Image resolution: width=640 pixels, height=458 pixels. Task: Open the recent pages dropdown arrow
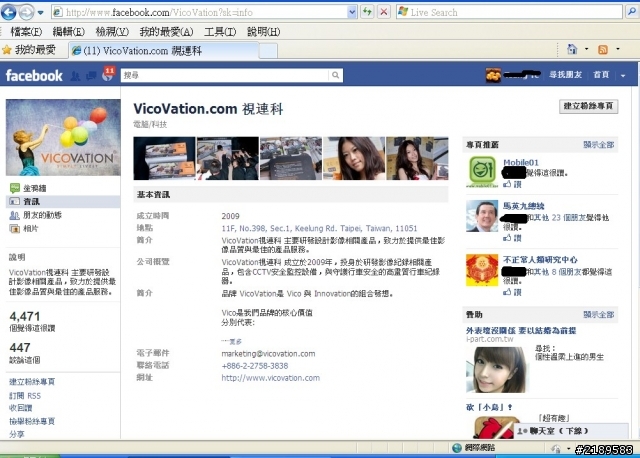pos(40,13)
